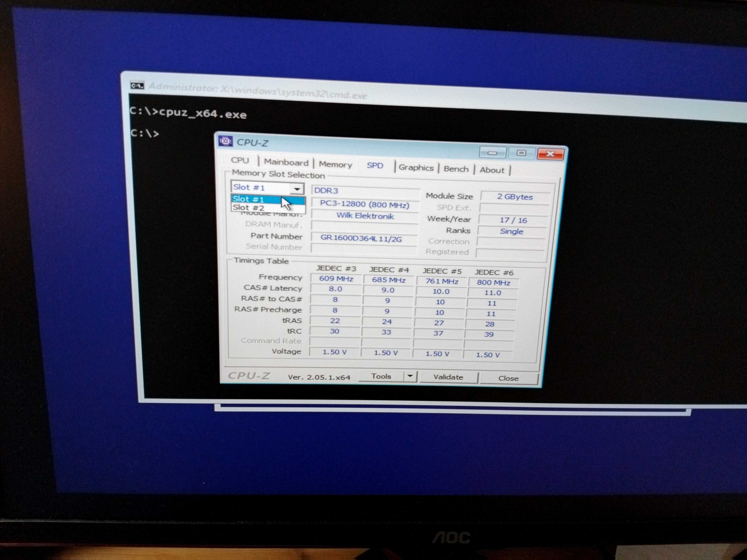Choose Slot #1 in the dropdown list
747x560 pixels.
tap(268, 199)
